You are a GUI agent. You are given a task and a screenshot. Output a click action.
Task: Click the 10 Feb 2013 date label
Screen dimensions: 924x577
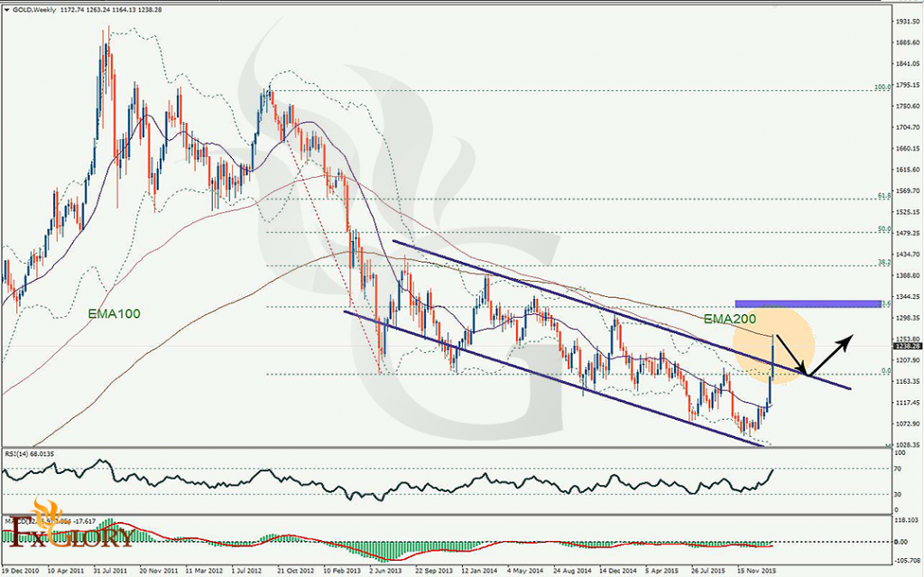342,571
